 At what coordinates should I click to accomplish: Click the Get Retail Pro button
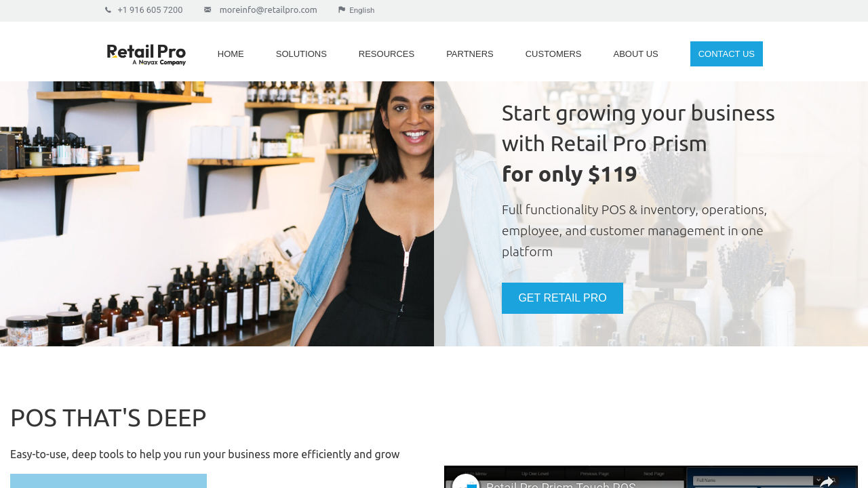pyautogui.click(x=562, y=298)
